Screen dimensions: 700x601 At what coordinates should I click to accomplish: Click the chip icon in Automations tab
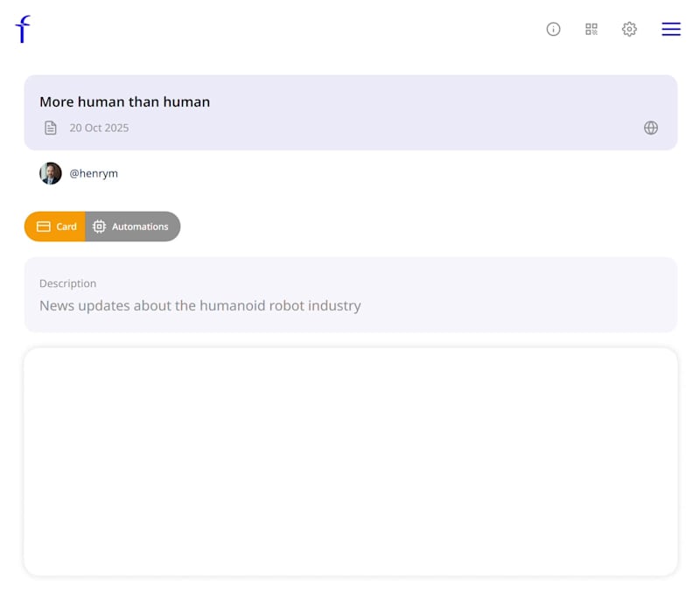pyautogui.click(x=100, y=227)
